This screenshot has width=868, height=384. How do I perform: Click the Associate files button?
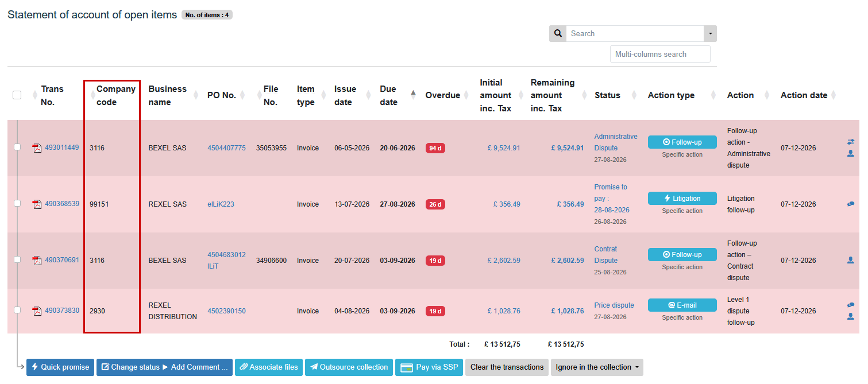[x=268, y=367]
